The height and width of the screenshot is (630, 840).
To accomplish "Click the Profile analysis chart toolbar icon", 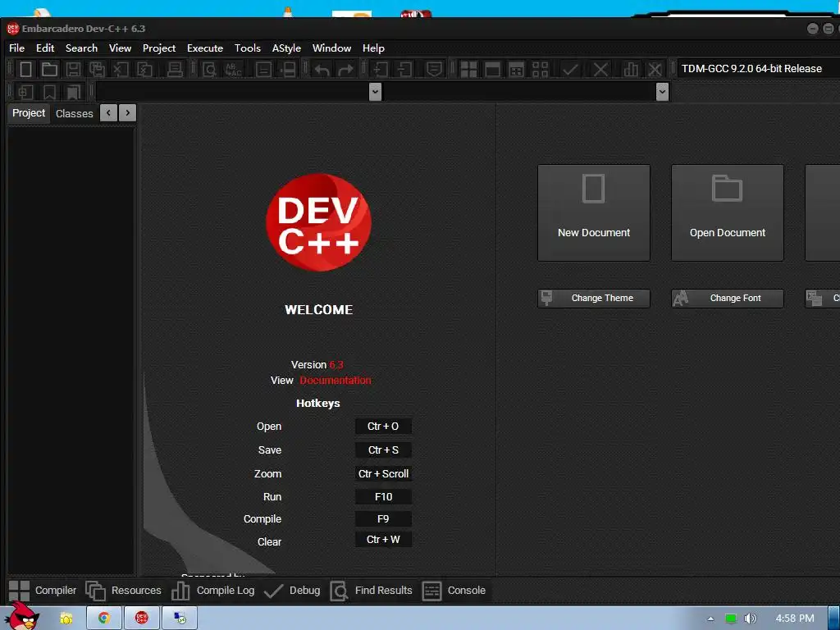I will [631, 69].
